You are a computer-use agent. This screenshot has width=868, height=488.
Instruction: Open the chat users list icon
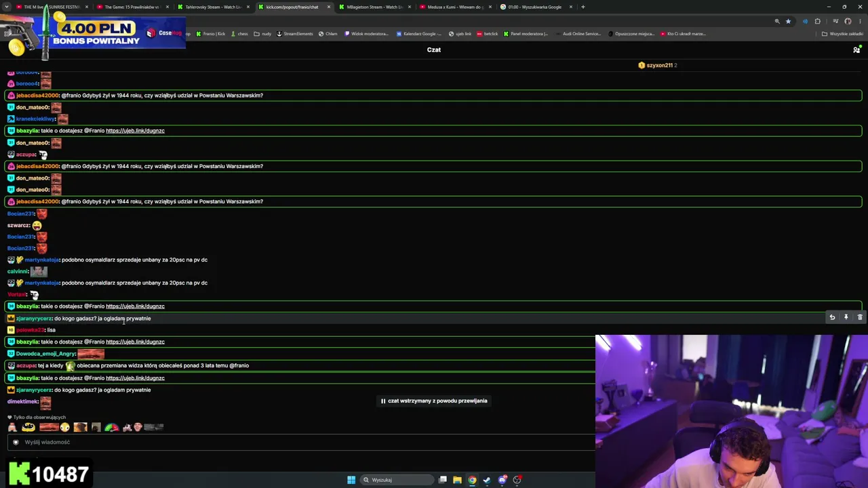point(856,49)
